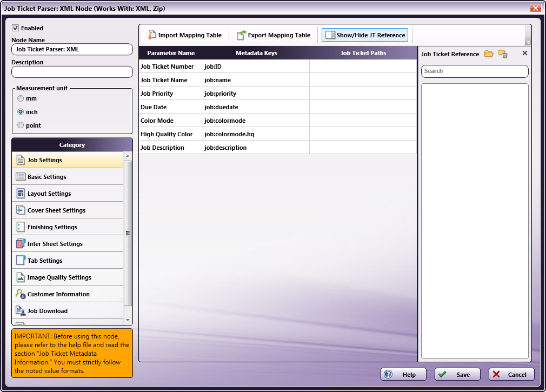
Task: Click Export Mapping Table button
Action: click(x=274, y=35)
